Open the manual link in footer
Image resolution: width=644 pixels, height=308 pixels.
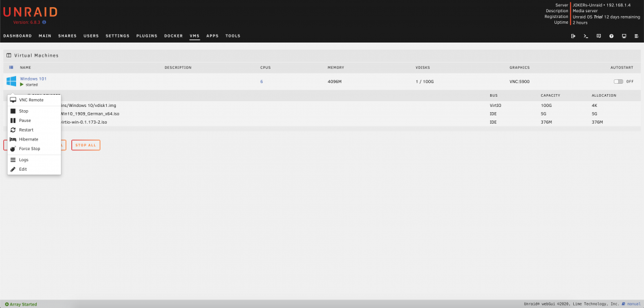pos(633,304)
